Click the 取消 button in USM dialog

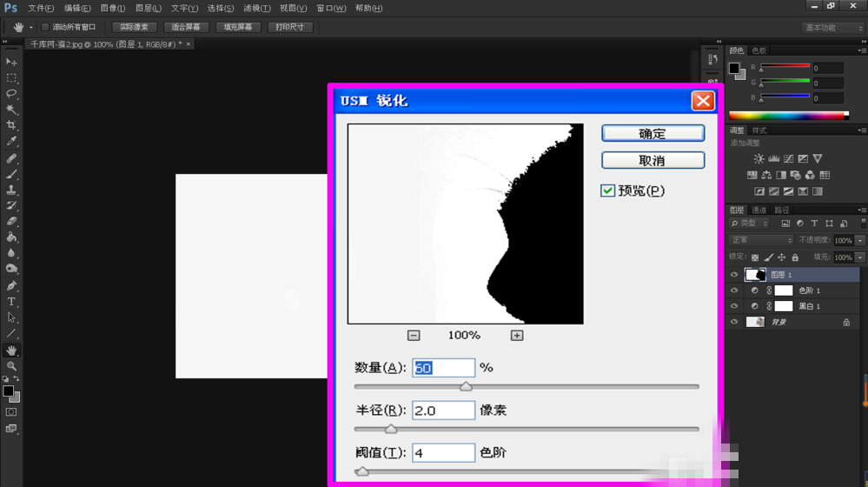click(x=653, y=161)
